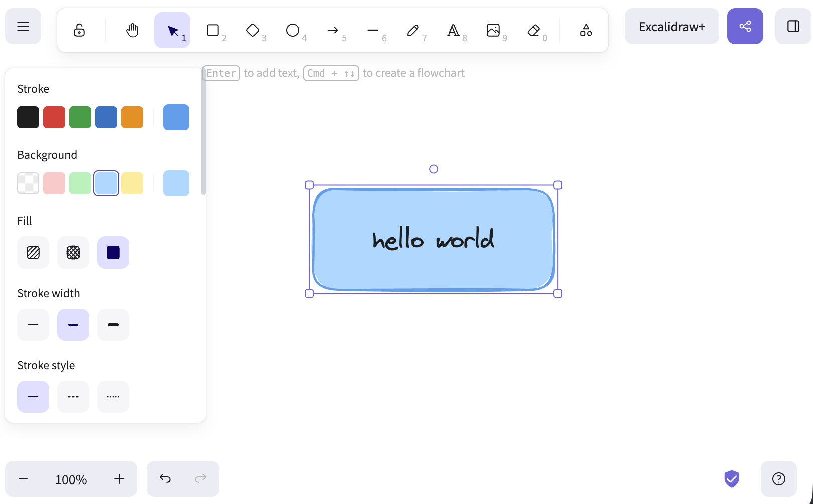Select the Arrow tool
Viewport: 813px width, 504px height.
click(x=332, y=30)
